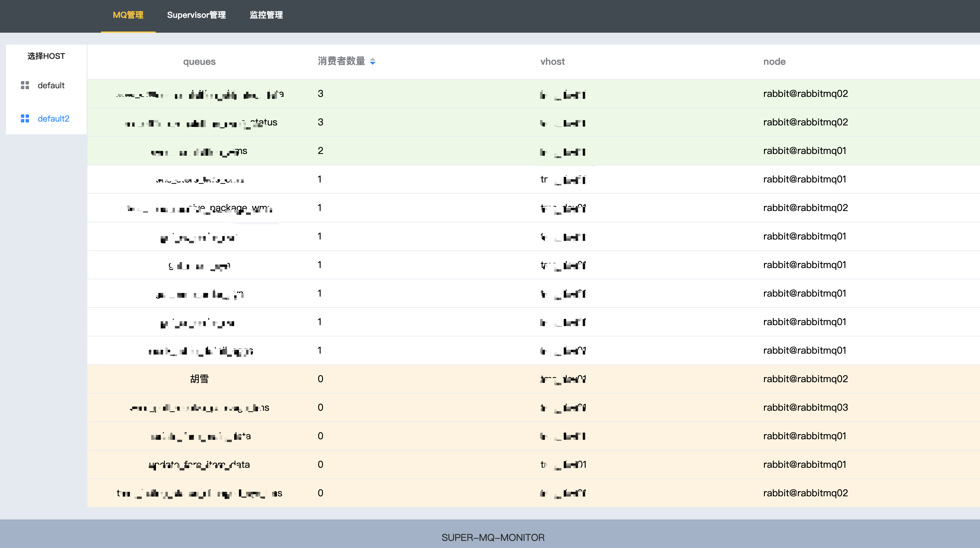Click the grid icon next to default
The image size is (980, 548).
click(25, 85)
